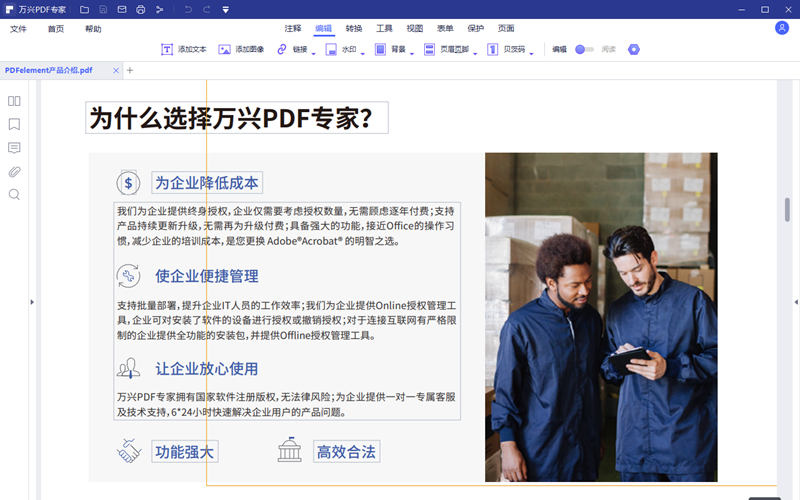Click the save icon in title bar
Viewport: 800px width, 500px height.
click(103, 9)
